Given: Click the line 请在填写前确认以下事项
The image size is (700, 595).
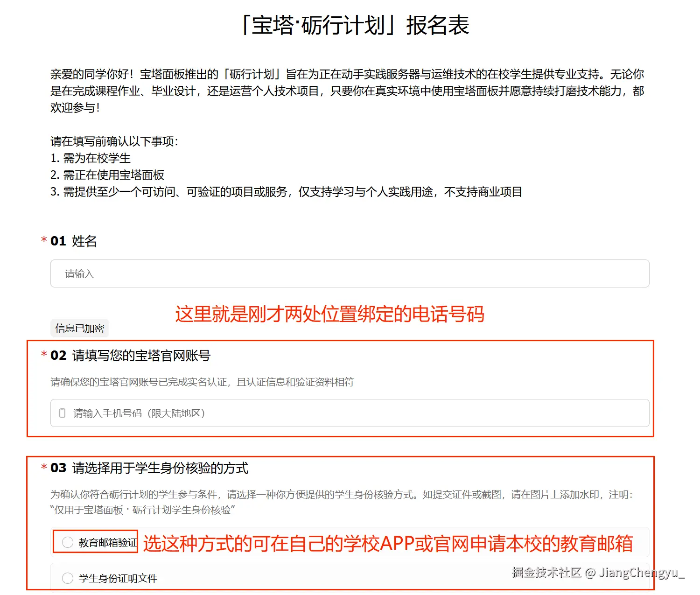Looking at the screenshot, I should pos(114,141).
